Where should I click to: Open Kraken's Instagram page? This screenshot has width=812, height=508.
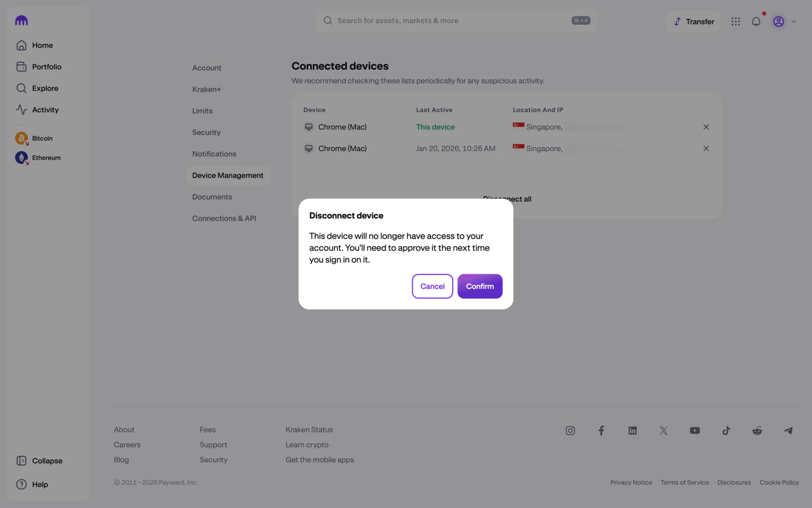570,431
